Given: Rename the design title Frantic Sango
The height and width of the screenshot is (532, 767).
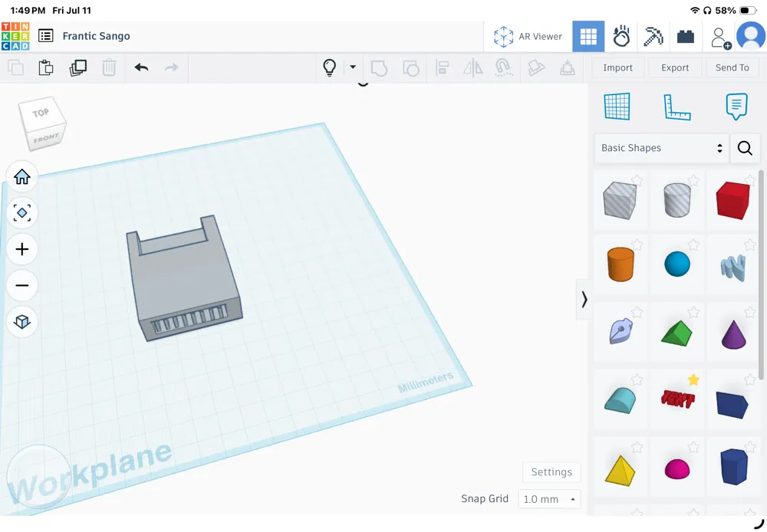Looking at the screenshot, I should click(x=97, y=36).
